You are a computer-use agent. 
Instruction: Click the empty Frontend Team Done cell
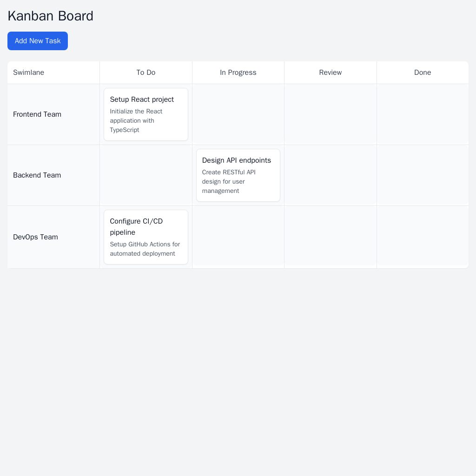423,114
